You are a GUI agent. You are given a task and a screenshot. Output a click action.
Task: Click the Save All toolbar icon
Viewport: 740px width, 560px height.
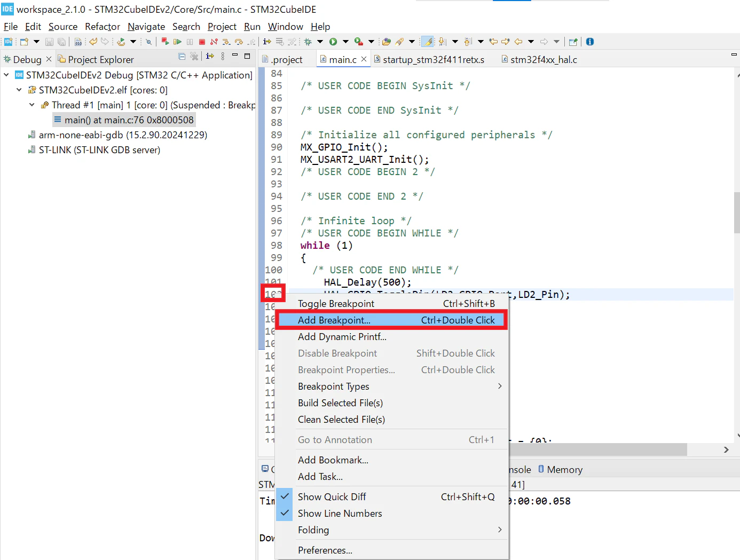pos(62,42)
